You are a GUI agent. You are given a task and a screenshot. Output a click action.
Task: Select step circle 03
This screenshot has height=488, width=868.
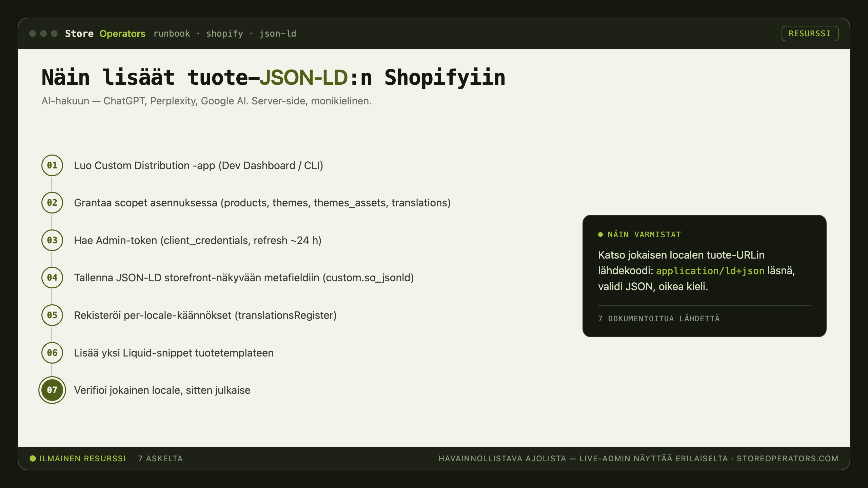tap(52, 240)
